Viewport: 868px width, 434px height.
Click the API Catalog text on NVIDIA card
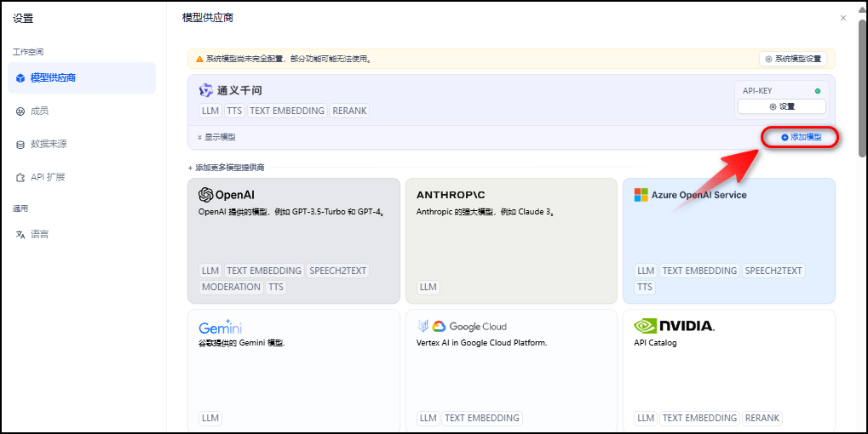click(655, 343)
